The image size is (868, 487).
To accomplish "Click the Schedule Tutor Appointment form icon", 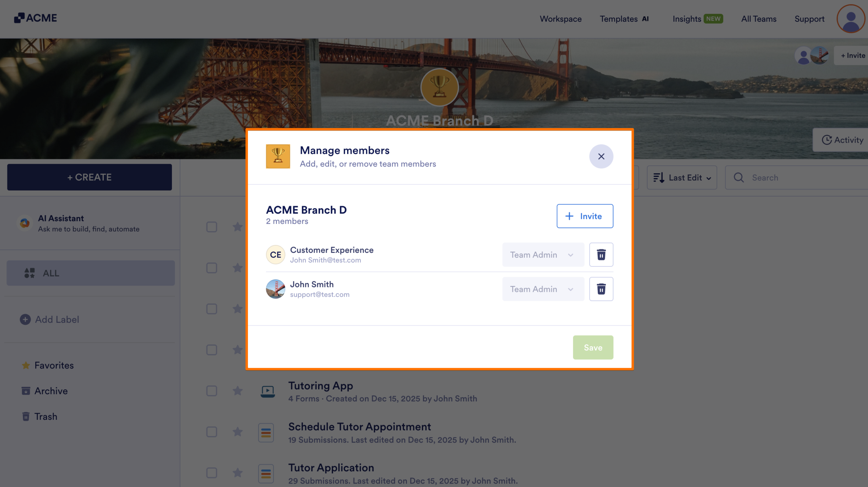I will (266, 432).
